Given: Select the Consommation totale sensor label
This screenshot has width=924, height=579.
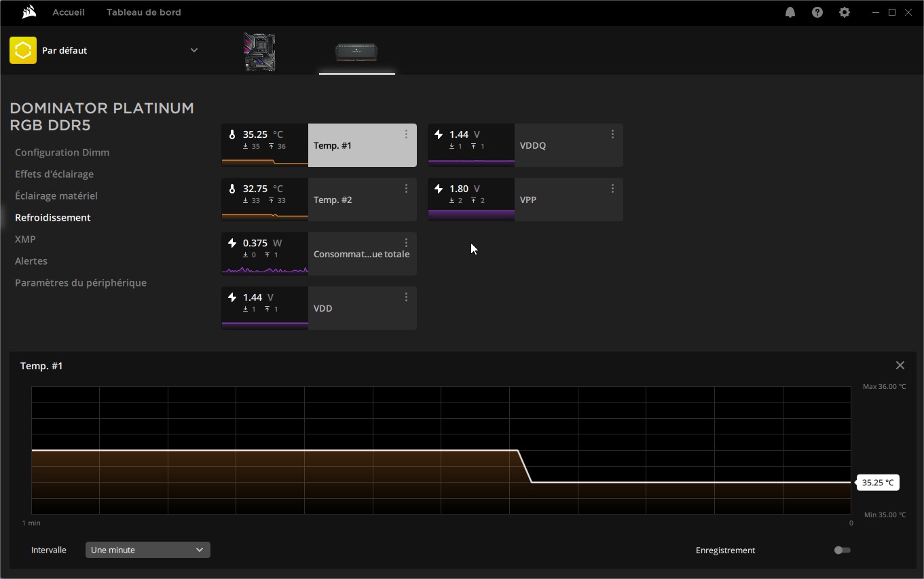Looking at the screenshot, I should 361,254.
